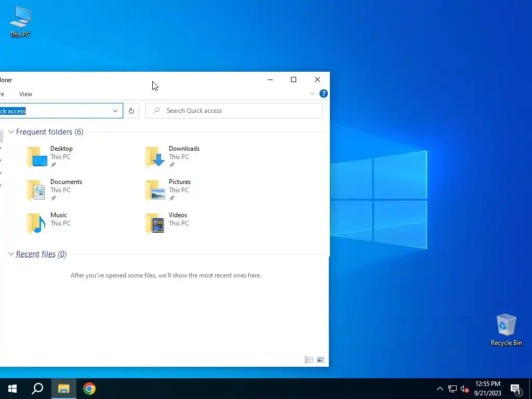This screenshot has width=532, height=399.
Task: Expand the ribbon with the chevron
Action: click(312, 94)
